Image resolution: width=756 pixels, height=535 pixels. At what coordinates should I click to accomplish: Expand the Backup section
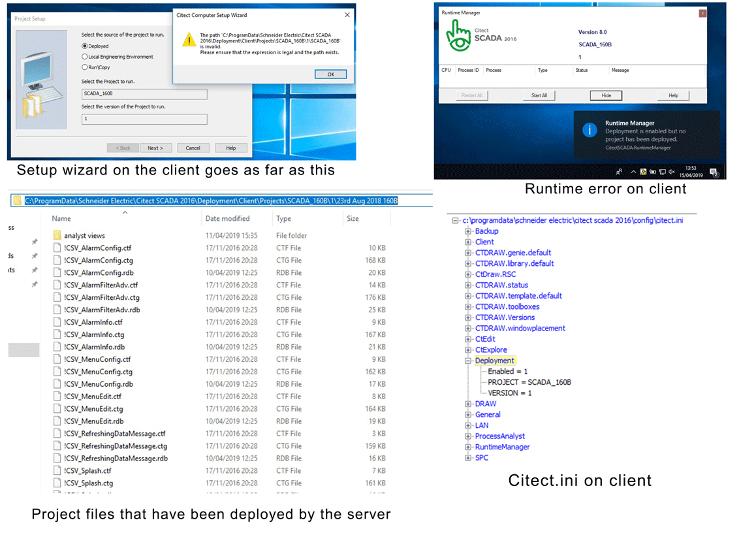click(467, 231)
